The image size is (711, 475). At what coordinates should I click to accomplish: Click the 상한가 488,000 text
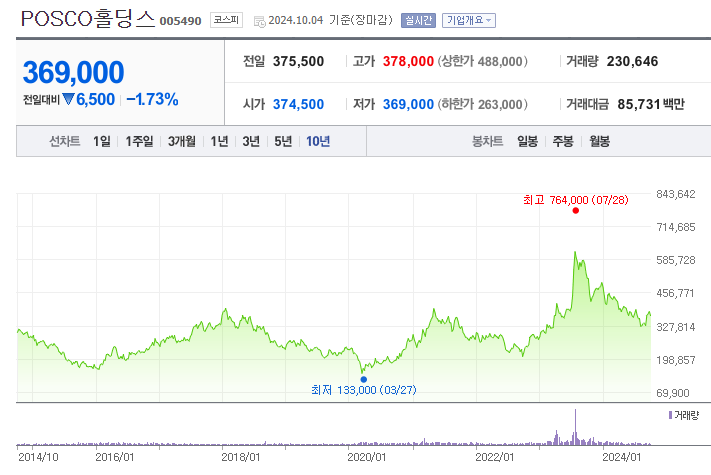pos(482,61)
